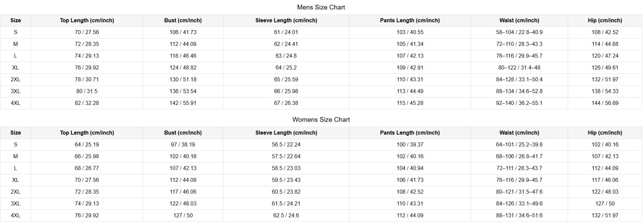This screenshot has height=223, width=644.
Task: Click Sleeve Length header in Mens chart
Action: 286,20
